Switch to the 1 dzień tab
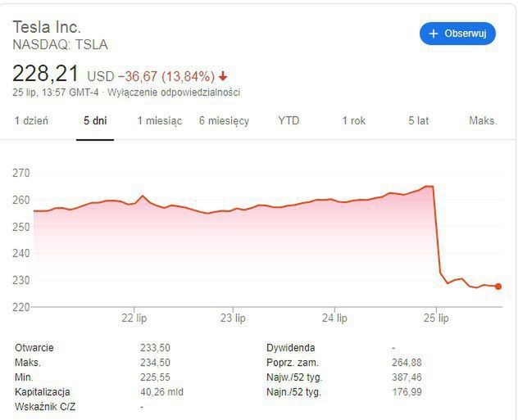This screenshot has width=518, height=420. pos(31,120)
